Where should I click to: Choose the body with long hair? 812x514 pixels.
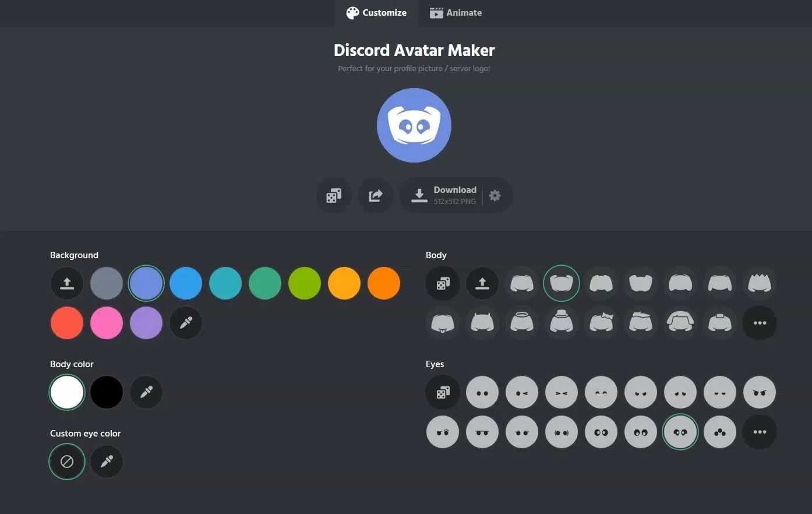680,323
